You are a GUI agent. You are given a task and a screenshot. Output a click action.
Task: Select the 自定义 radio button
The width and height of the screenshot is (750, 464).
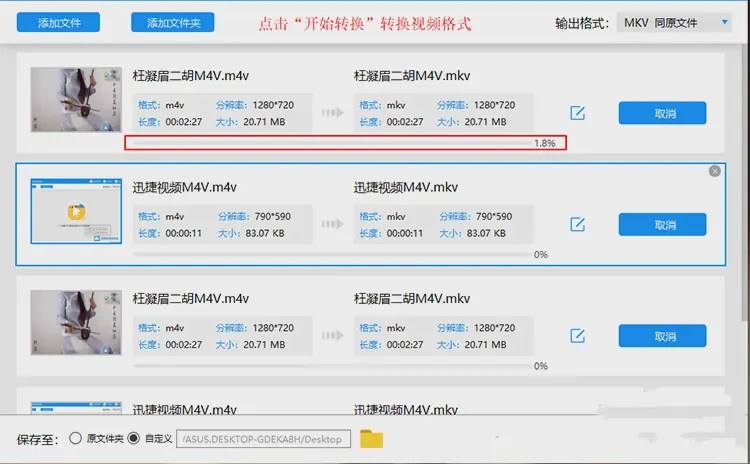[134, 439]
